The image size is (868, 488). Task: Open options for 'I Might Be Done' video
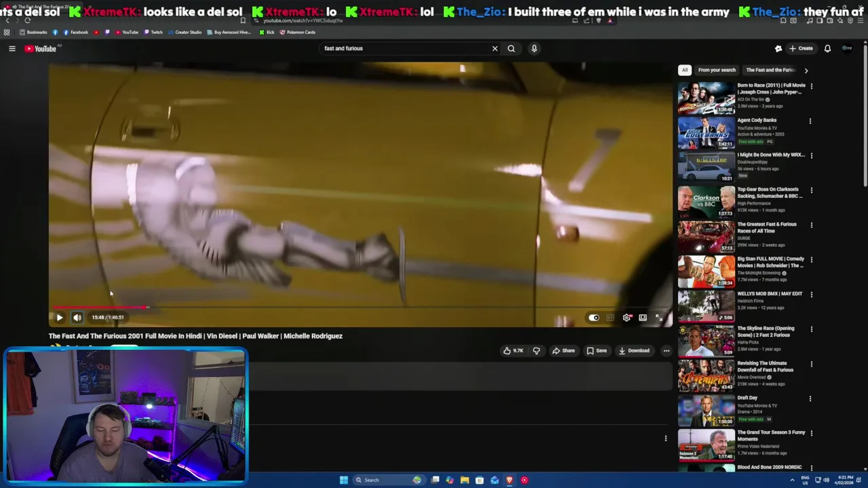click(x=811, y=156)
